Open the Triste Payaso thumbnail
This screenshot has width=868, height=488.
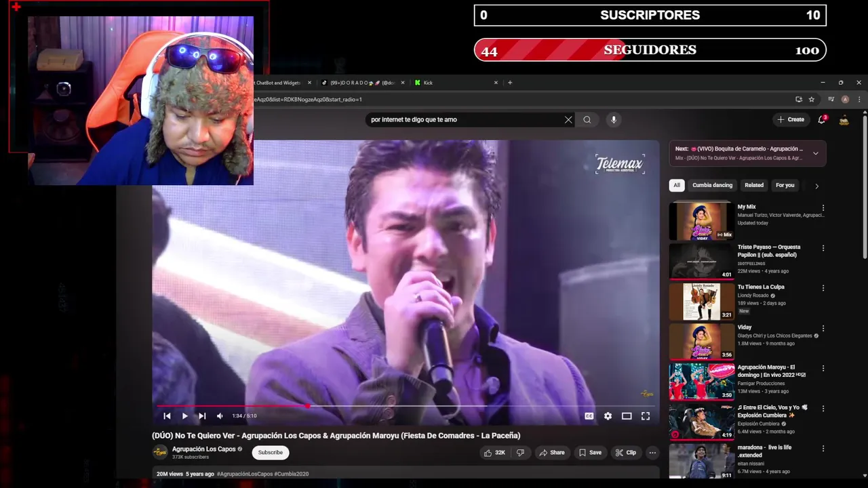(702, 261)
